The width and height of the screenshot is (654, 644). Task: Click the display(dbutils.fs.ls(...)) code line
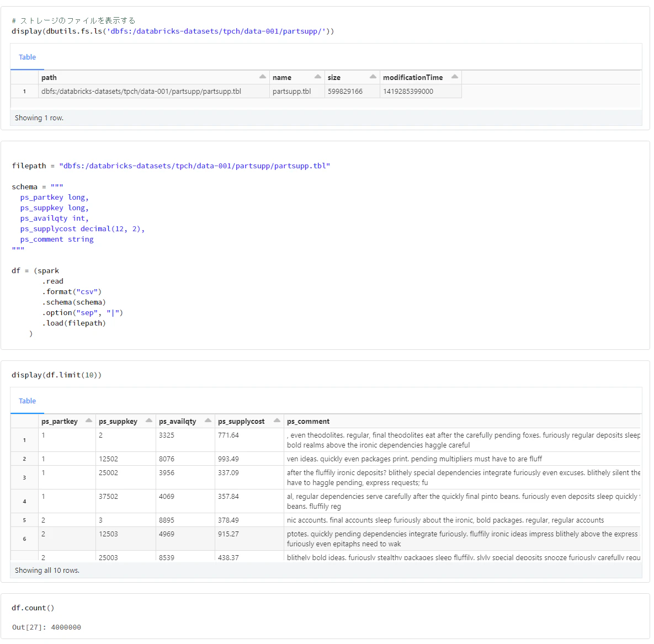173,31
